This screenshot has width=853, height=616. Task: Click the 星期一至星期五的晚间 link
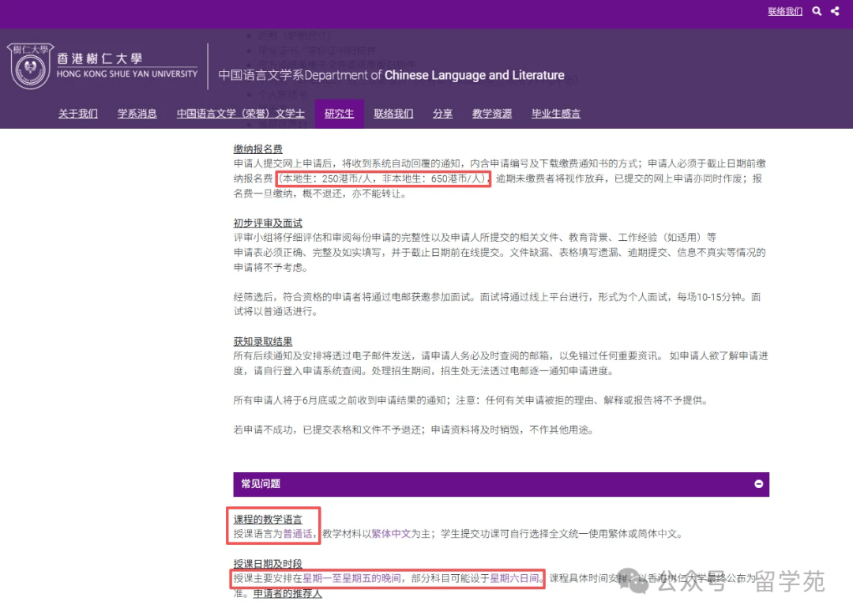351,579
